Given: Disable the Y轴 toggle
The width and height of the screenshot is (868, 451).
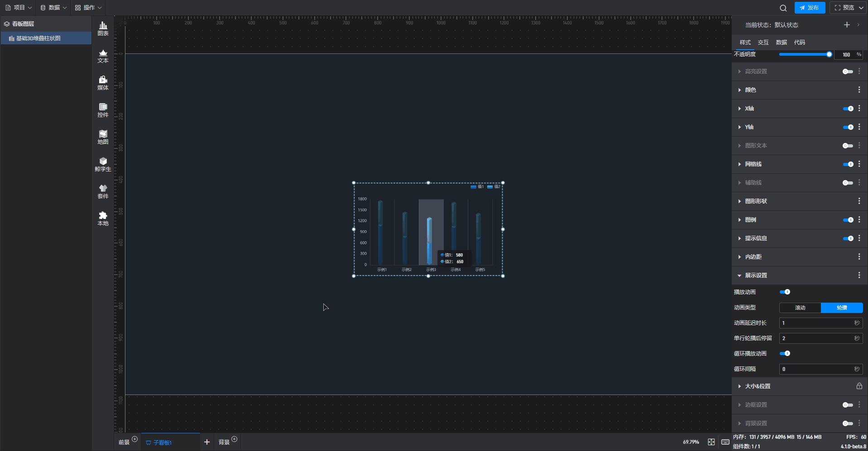Looking at the screenshot, I should (848, 127).
